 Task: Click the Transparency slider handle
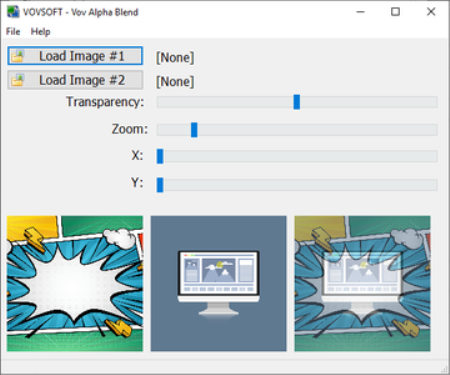tap(297, 102)
